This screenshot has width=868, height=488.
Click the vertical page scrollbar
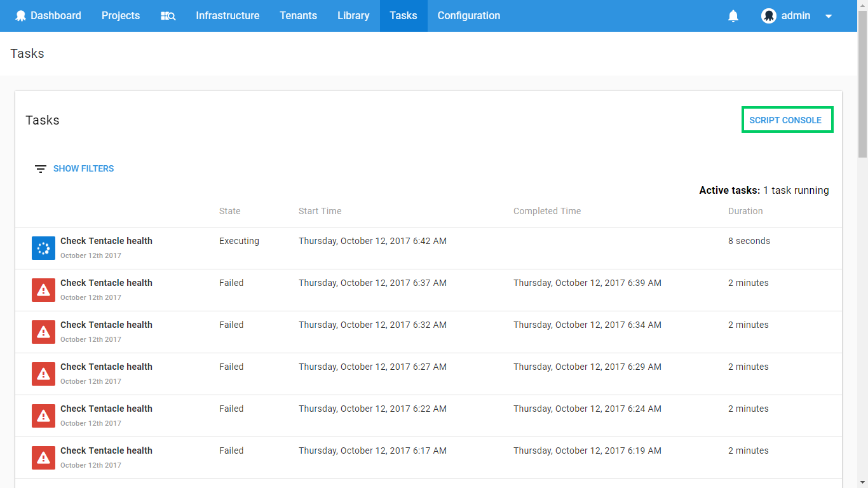coord(862,244)
